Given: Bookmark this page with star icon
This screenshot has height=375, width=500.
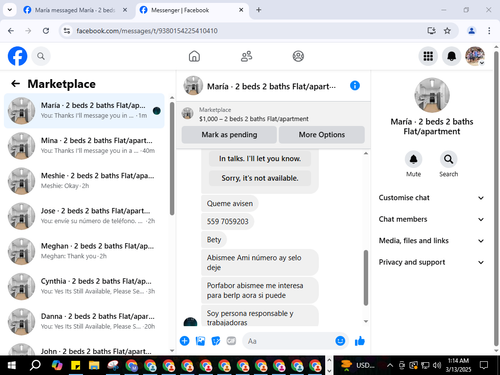Looking at the screenshot, I should (447, 31).
